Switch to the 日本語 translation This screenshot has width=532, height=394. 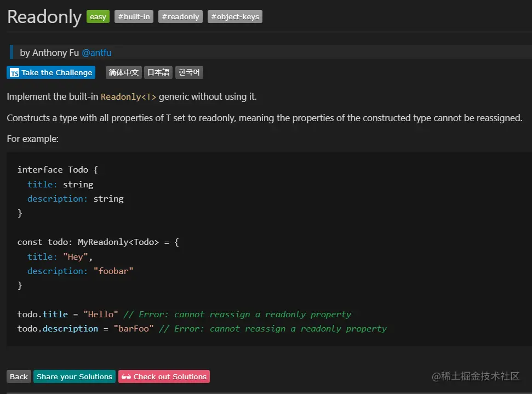[x=158, y=72]
